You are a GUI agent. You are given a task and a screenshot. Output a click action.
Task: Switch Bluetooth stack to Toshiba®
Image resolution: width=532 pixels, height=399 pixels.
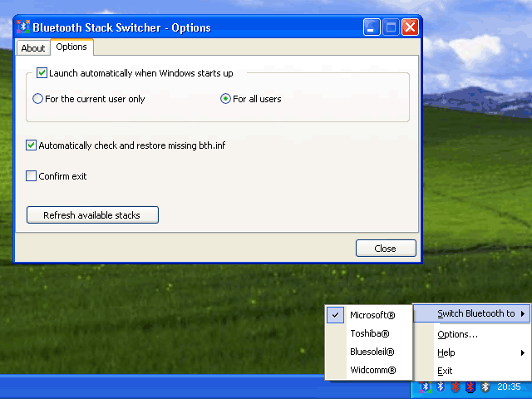pos(369,333)
